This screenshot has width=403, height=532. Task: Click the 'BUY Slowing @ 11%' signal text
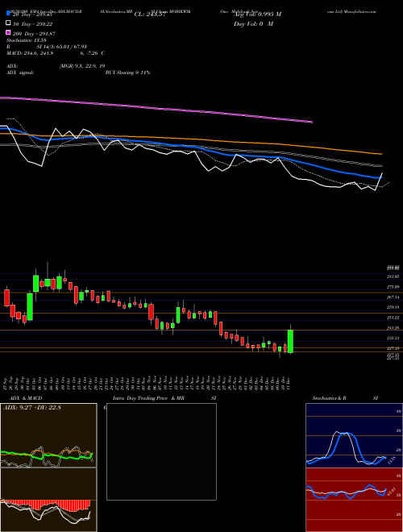127,73
